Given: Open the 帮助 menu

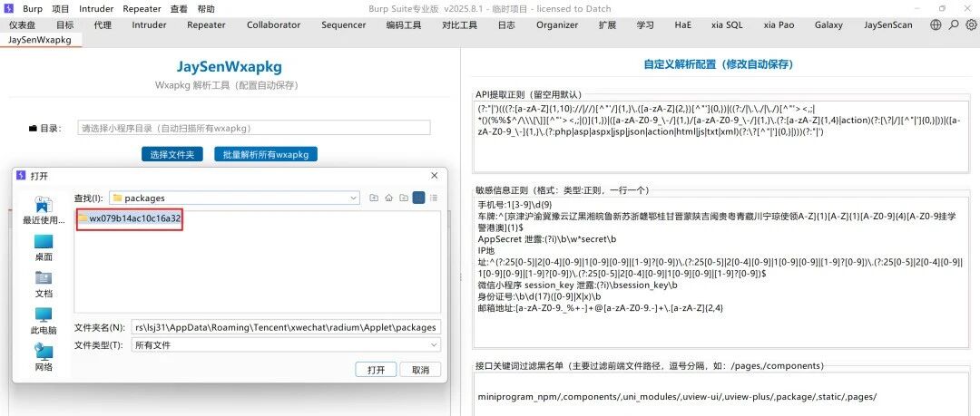Looking at the screenshot, I should [206, 9].
